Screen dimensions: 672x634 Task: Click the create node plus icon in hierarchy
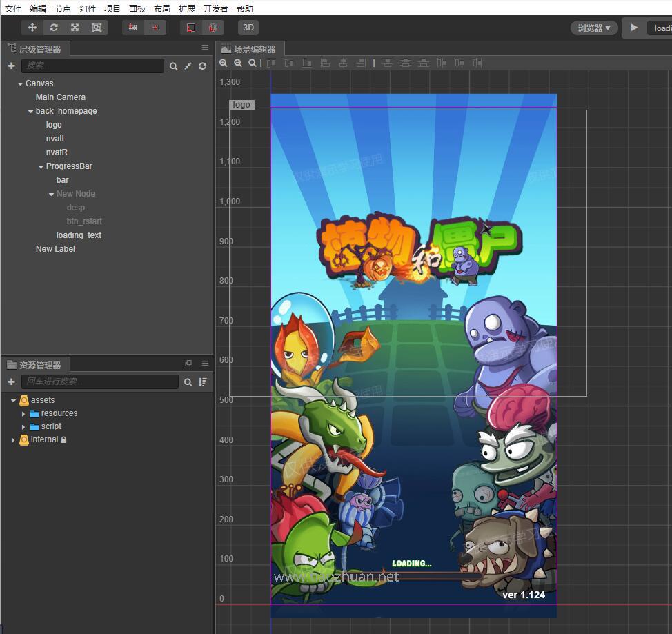point(12,66)
